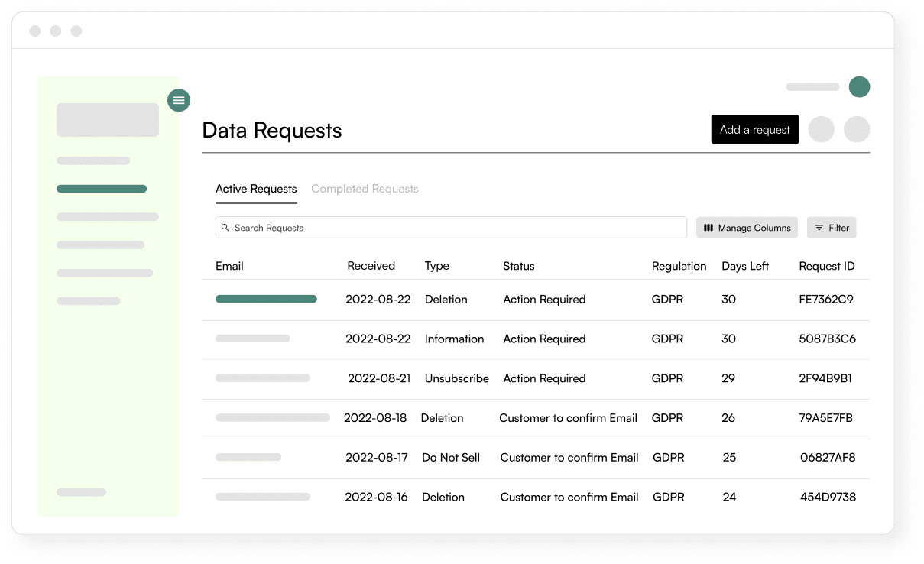This screenshot has height=564, width=924.
Task: Sort by the Days Left column header
Action: [x=745, y=266]
